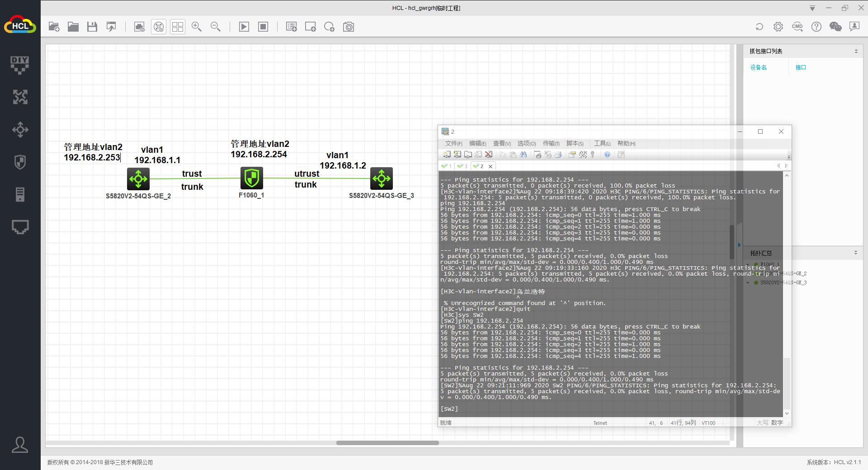Expand the 拓扑汇总 panel arrows
Image resolution: width=868 pixels, height=470 pixels.
pos(855,253)
